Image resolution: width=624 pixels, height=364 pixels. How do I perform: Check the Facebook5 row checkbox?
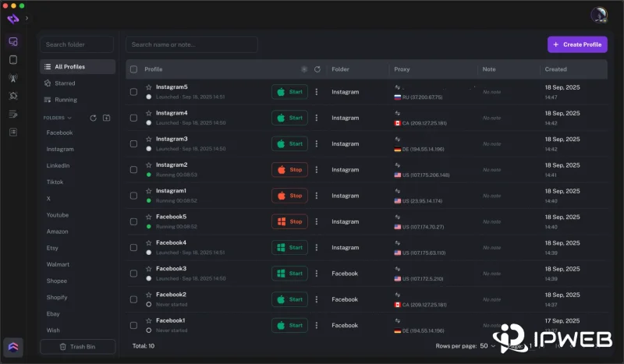(x=133, y=221)
